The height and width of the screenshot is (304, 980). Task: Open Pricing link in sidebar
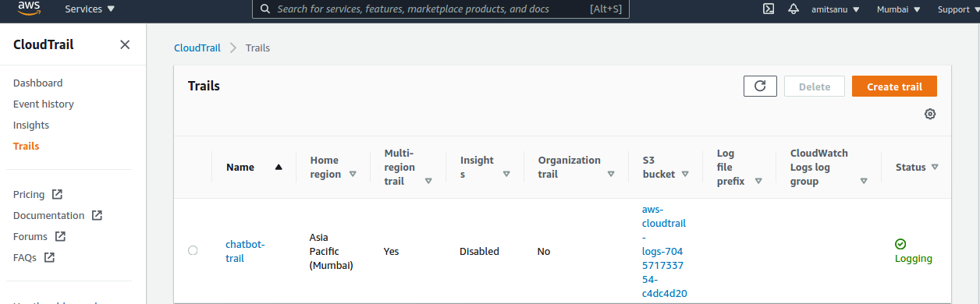(29, 194)
